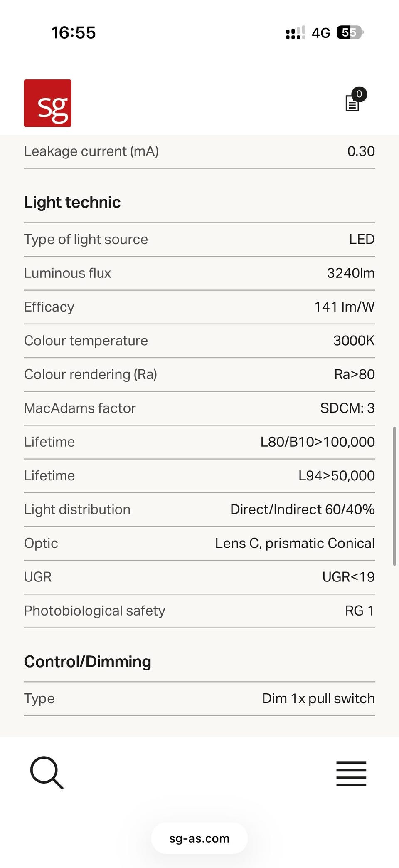The width and height of the screenshot is (399, 868).
Task: Tap the 4G network indicator
Action: coord(321,33)
